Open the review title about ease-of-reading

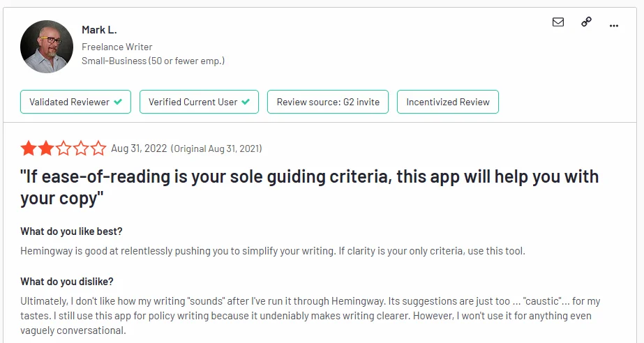(x=309, y=187)
